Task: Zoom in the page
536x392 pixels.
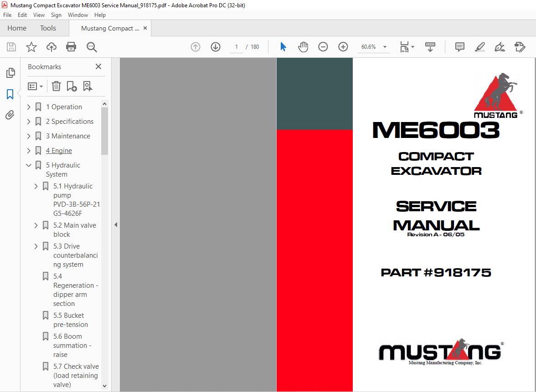Action: click(343, 47)
